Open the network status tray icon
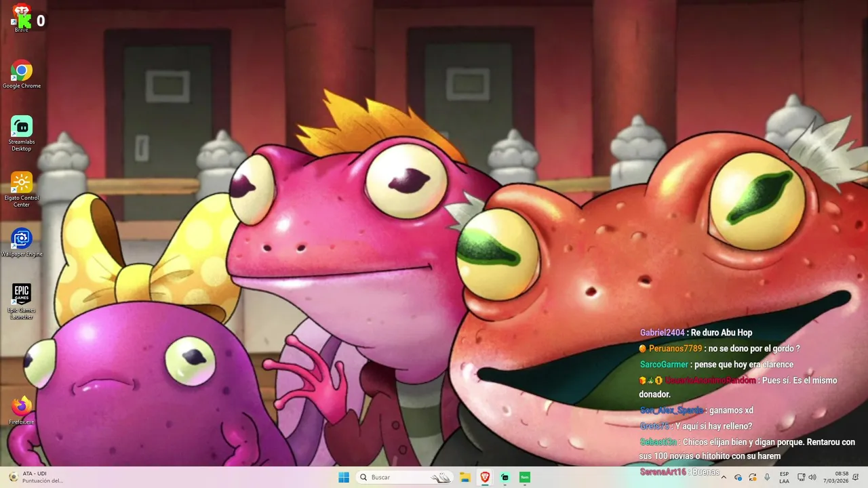 click(x=801, y=477)
